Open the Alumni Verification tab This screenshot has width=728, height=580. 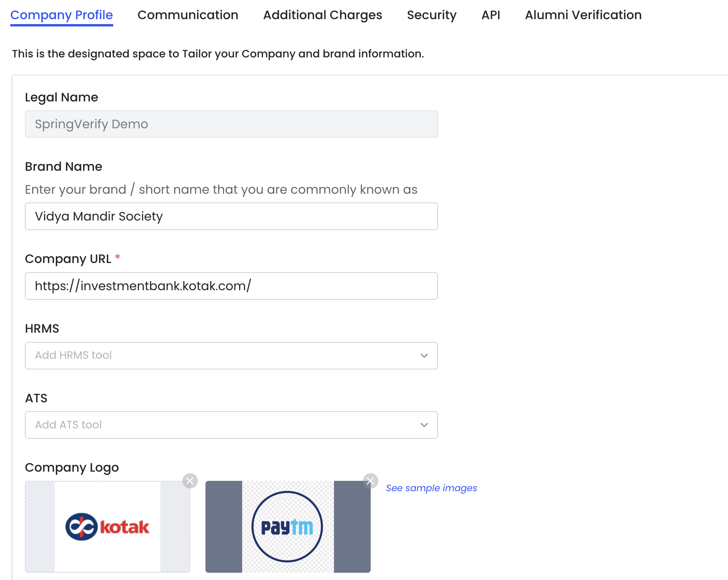tap(583, 15)
